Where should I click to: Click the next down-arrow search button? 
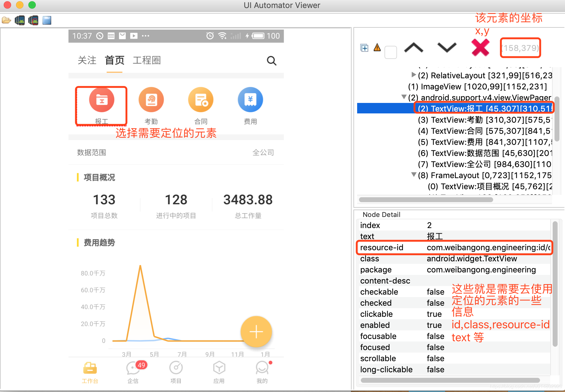447,48
